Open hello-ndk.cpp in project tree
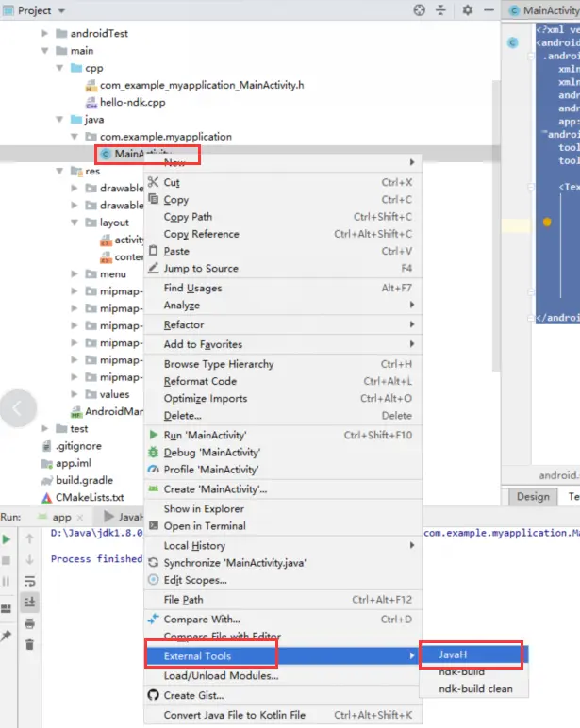 click(132, 102)
